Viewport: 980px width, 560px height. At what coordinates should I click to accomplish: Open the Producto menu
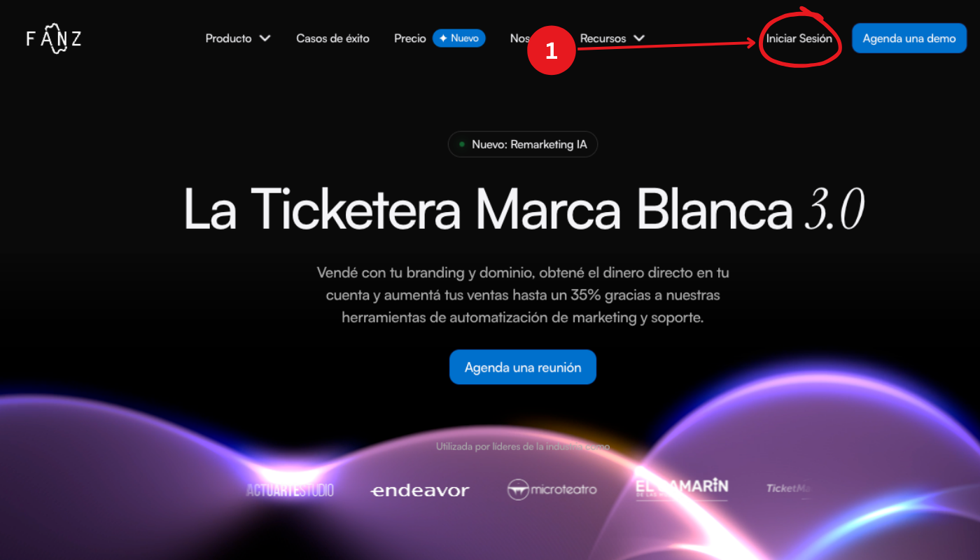coord(228,38)
